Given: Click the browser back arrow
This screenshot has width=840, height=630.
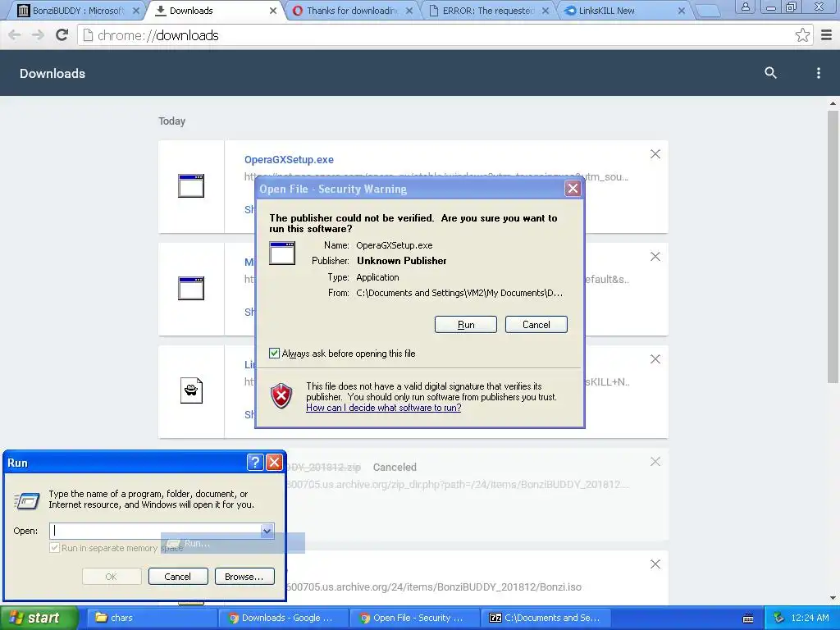Looking at the screenshot, I should point(15,35).
